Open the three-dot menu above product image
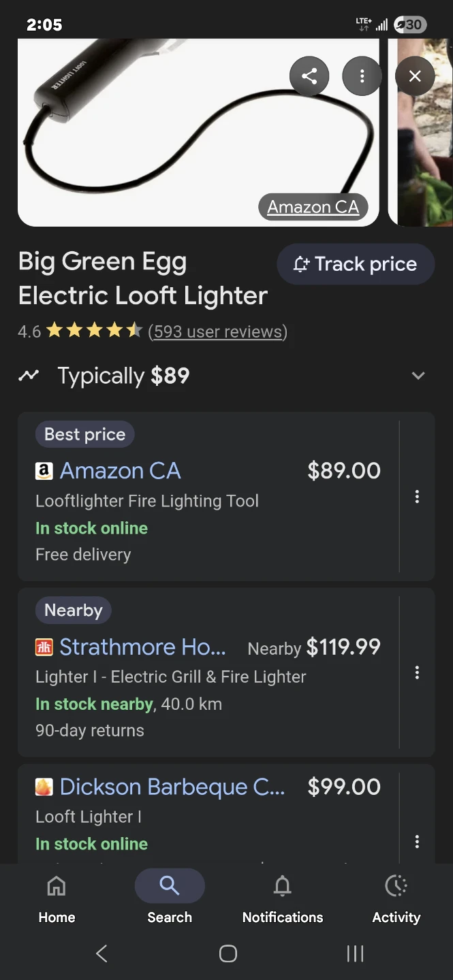 [x=362, y=76]
